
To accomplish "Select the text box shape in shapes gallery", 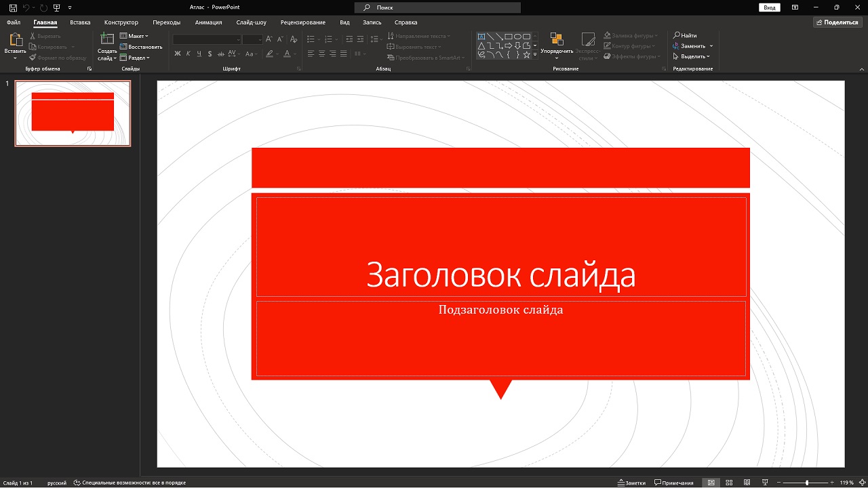I will coord(481,37).
